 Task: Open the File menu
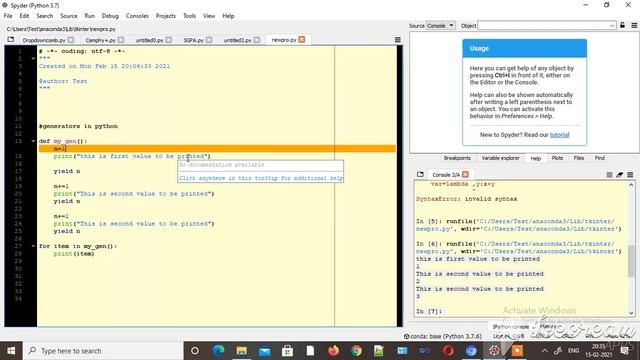coord(8,16)
